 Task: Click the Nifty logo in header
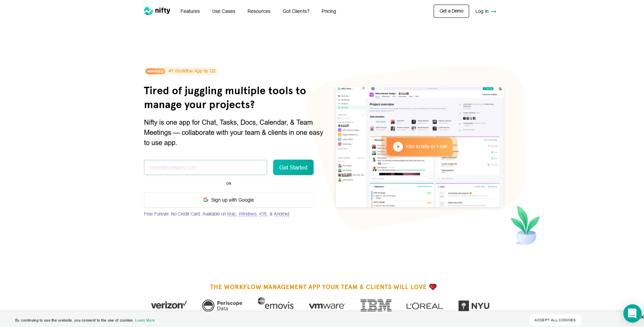(x=157, y=11)
